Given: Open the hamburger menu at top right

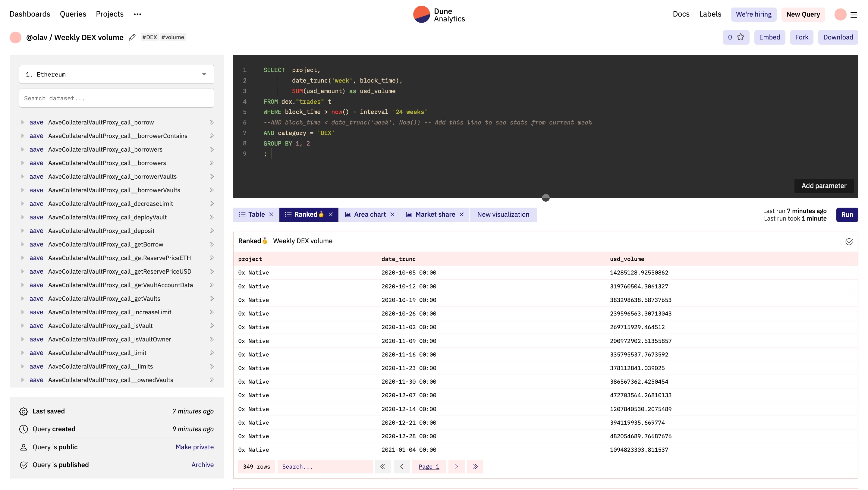Looking at the screenshot, I should 854,15.
